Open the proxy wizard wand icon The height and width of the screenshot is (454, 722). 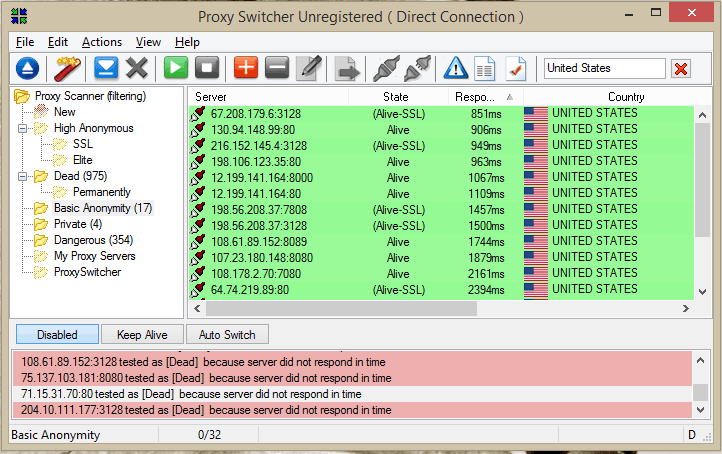pyautogui.click(x=67, y=69)
